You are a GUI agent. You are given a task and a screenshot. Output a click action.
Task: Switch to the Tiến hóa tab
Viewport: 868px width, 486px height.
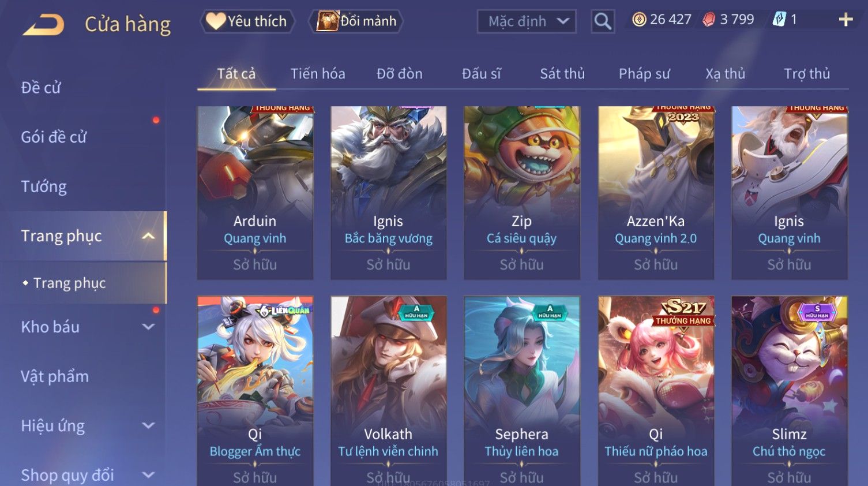pyautogui.click(x=318, y=74)
